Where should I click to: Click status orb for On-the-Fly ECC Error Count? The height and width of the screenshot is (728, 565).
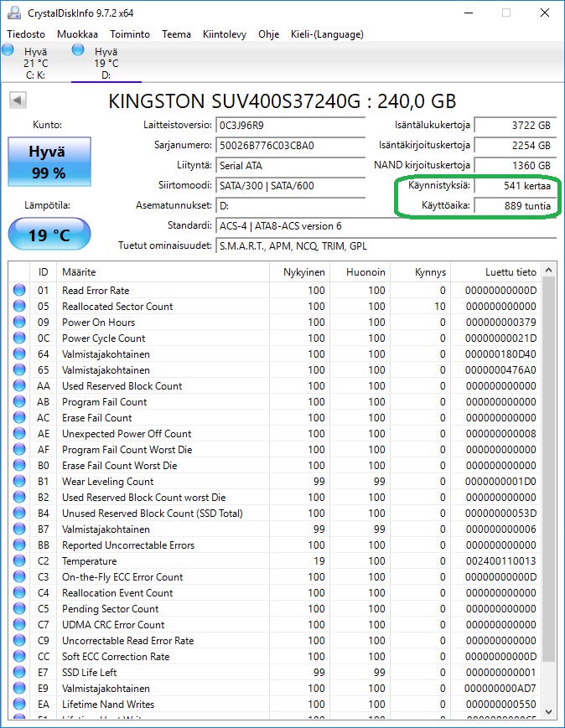19,576
